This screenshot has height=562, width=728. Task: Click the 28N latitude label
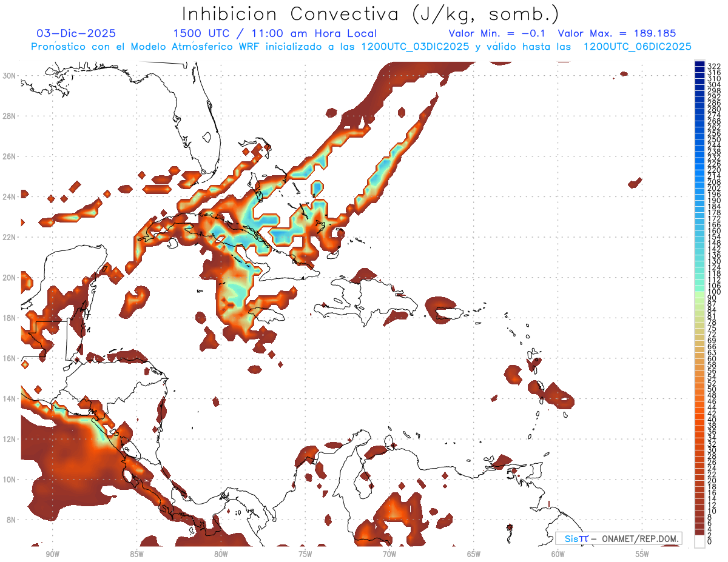(10, 116)
